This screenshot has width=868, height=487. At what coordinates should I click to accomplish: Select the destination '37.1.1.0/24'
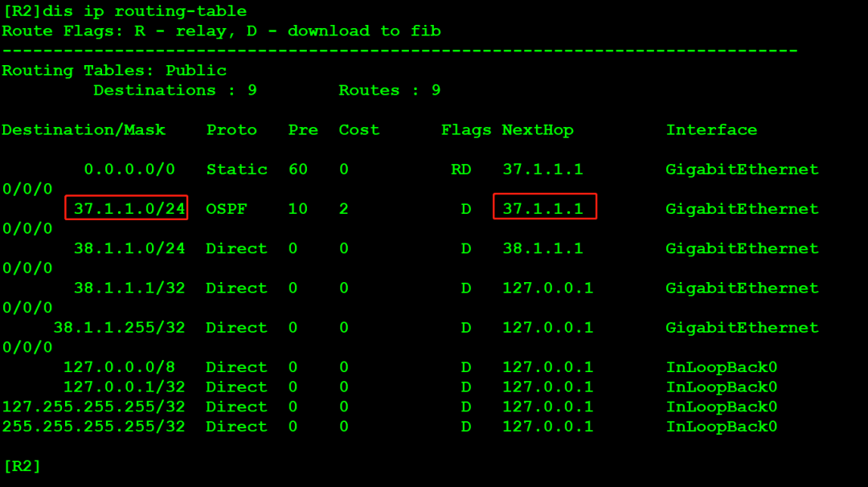(129, 209)
